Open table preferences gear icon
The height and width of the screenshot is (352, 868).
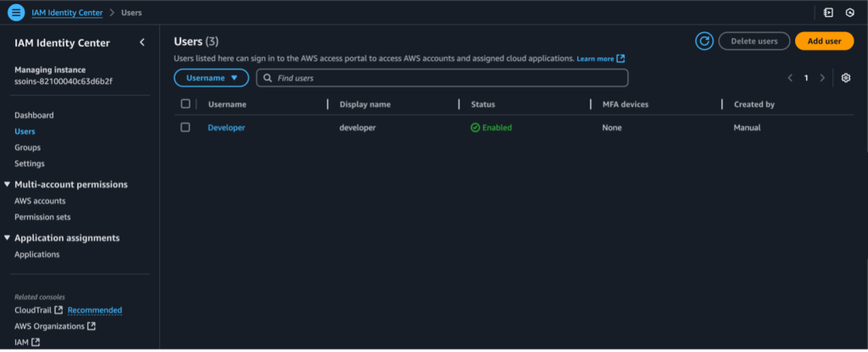coord(845,78)
